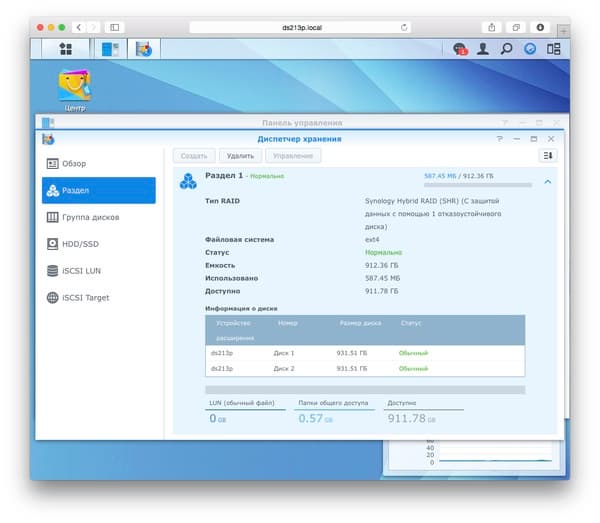Click the blue circular DSM taskbar icon

(530, 49)
